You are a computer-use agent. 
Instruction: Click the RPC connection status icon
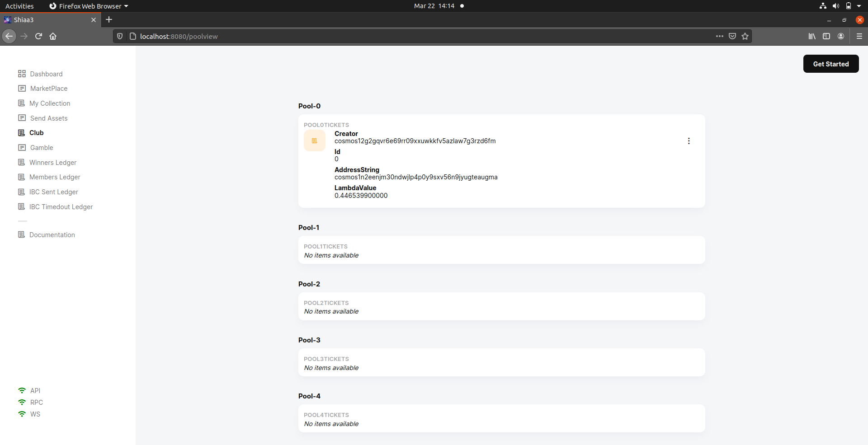[22, 402]
